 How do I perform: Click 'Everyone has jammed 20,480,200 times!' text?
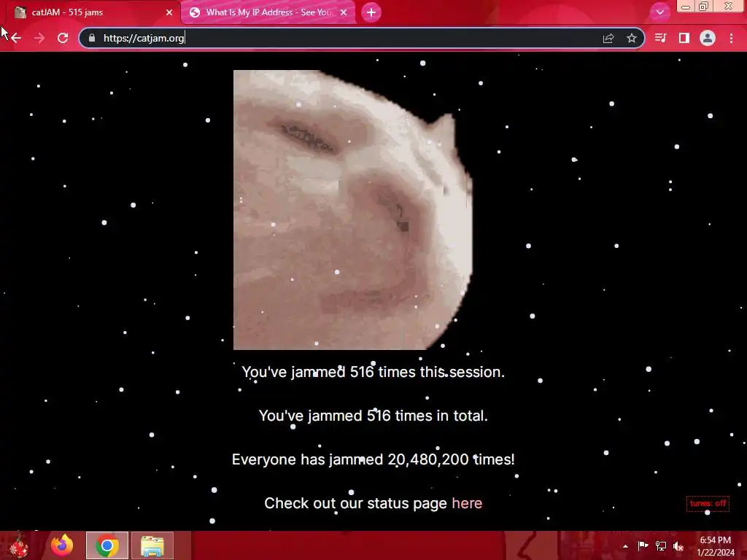coord(373,459)
